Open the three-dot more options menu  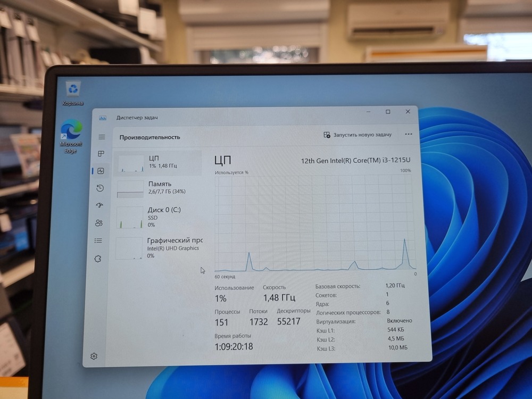(408, 135)
